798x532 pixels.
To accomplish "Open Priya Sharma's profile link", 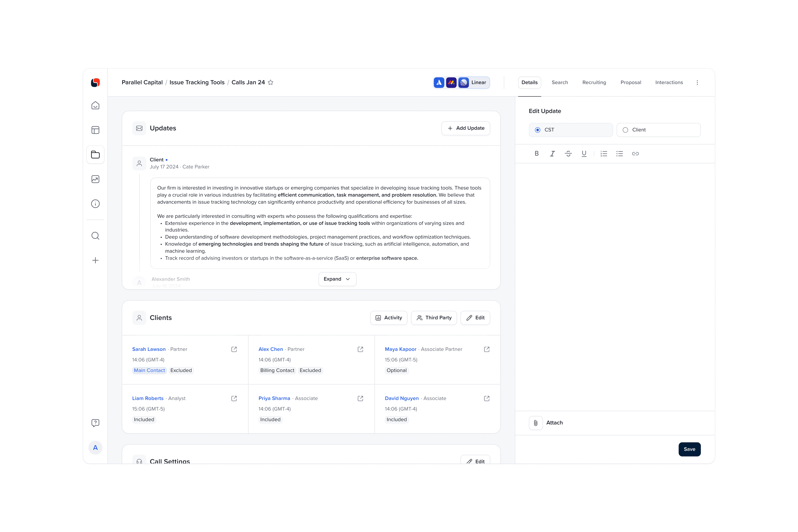I will [275, 398].
